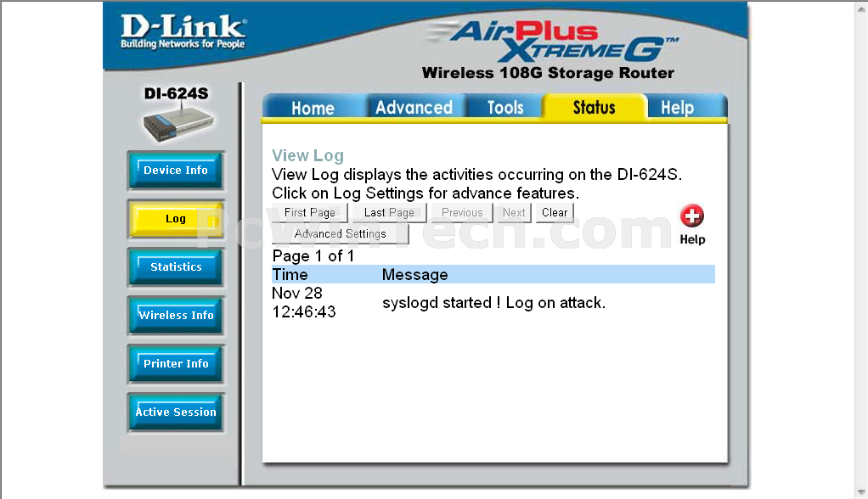Switch to the Advanced tab

pos(414,107)
